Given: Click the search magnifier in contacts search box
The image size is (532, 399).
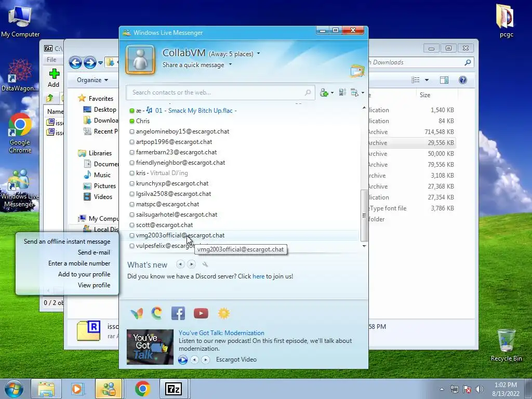Looking at the screenshot, I should tap(308, 92).
